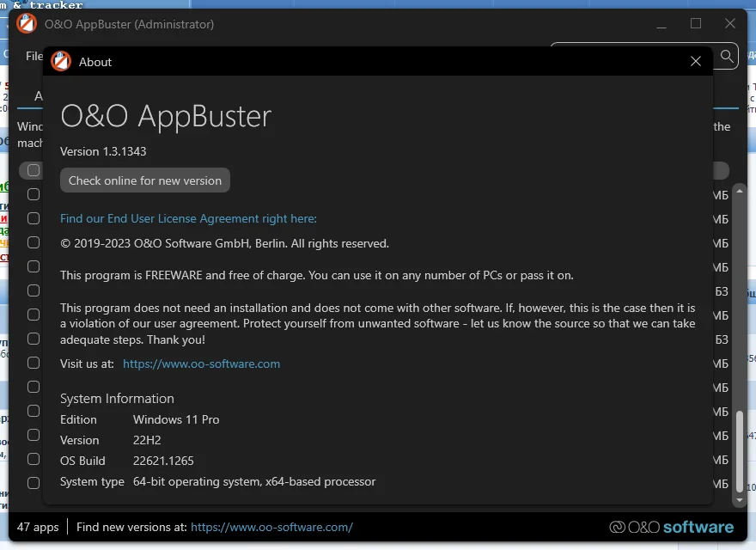Click the O&O software logo in status bar
The image size is (756, 550).
(672, 527)
